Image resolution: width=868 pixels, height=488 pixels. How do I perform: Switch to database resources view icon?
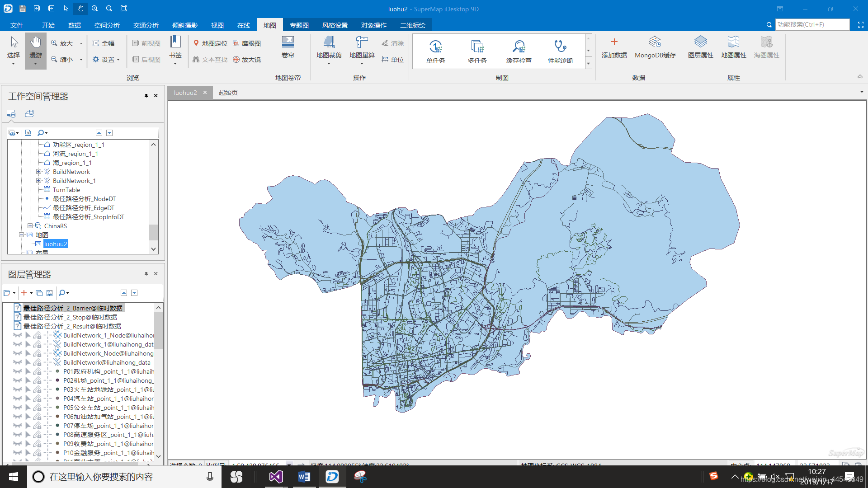coord(29,113)
